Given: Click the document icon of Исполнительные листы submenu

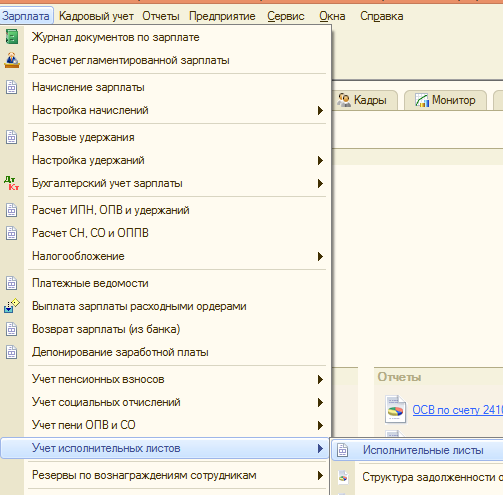Looking at the screenshot, I should (342, 450).
